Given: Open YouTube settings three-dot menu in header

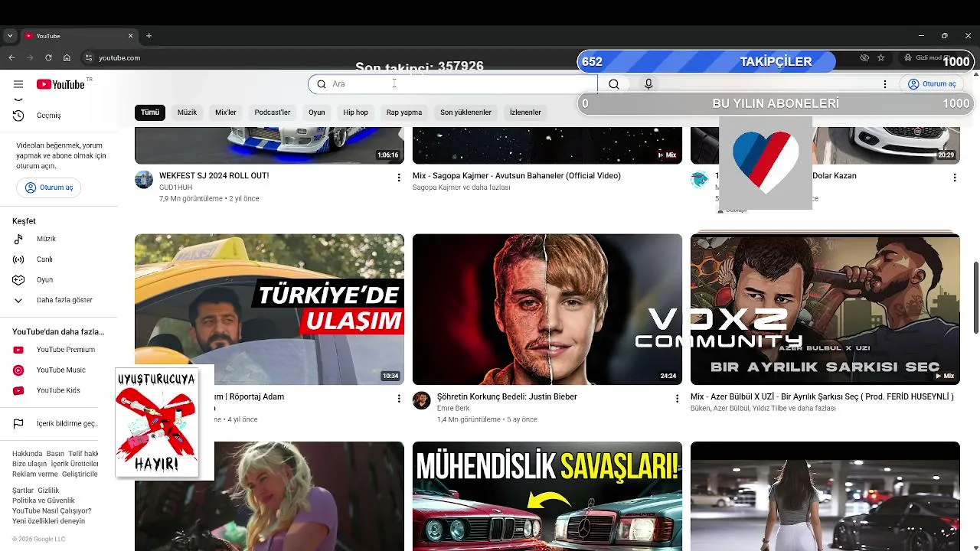Looking at the screenshot, I should (885, 84).
